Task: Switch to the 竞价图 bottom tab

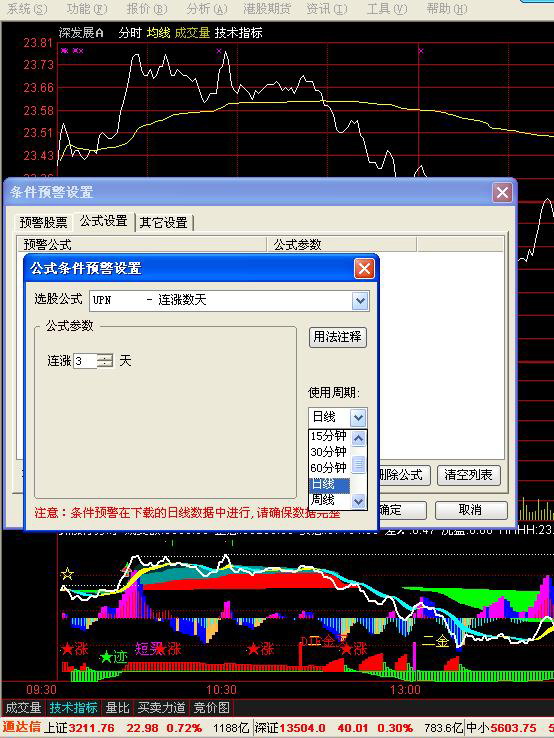Action: [211, 707]
